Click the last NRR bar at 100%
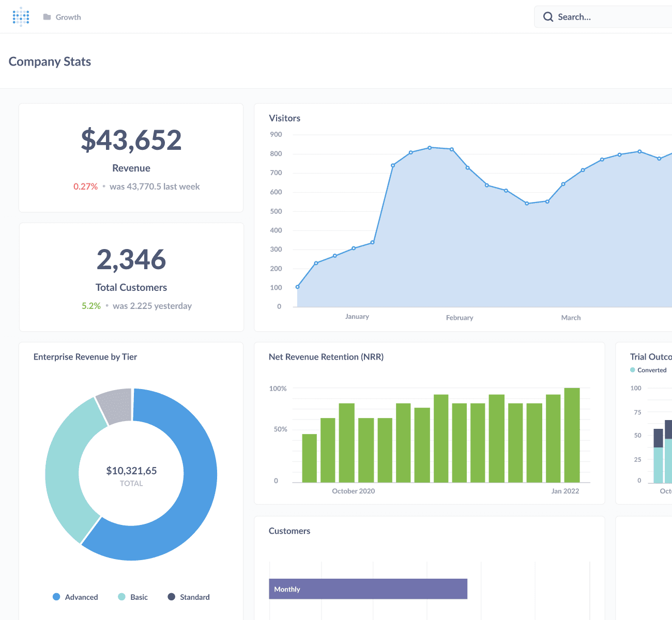 click(x=572, y=435)
